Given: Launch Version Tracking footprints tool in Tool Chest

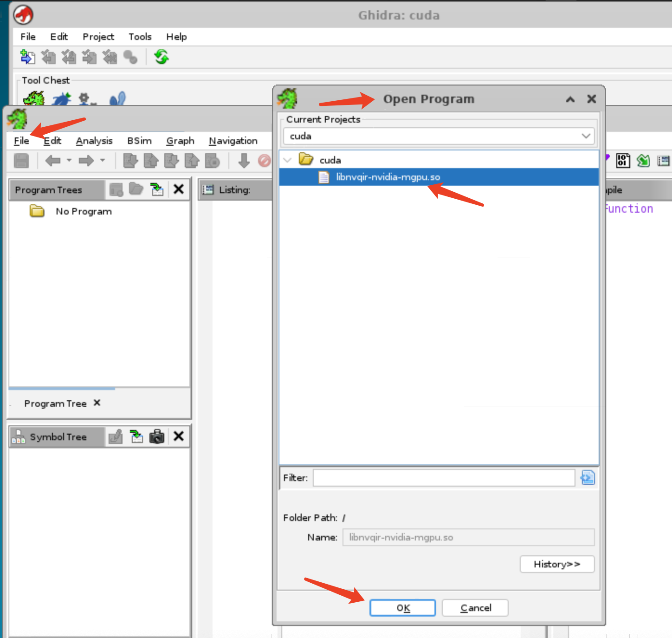Looking at the screenshot, I should [117, 99].
